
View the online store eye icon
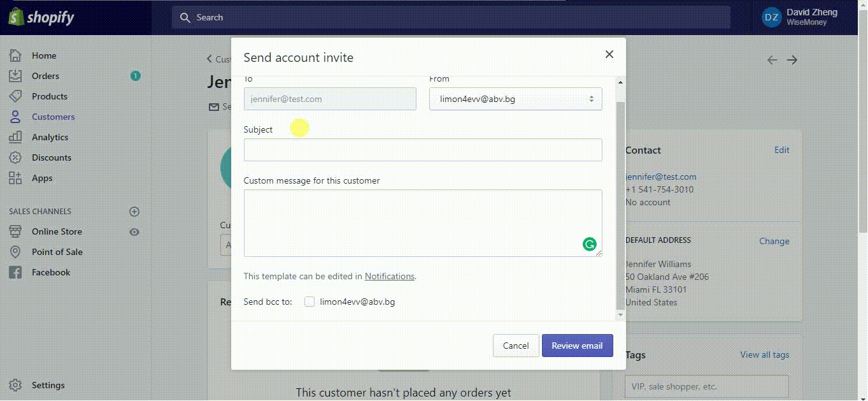point(134,232)
